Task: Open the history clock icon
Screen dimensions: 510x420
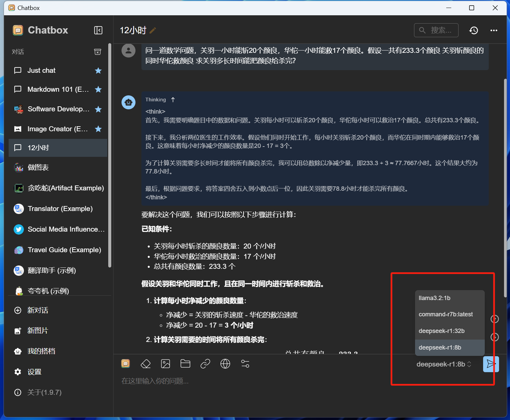Action: coord(473,30)
